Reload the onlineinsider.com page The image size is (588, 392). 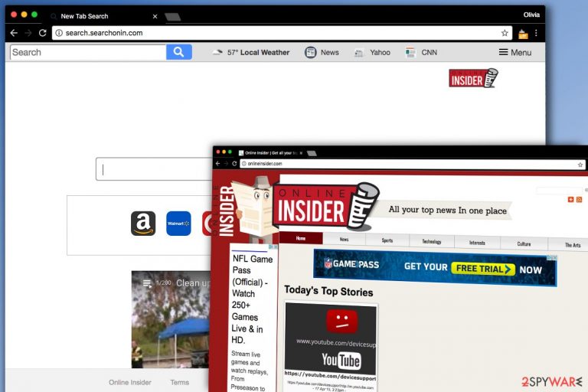[234, 164]
